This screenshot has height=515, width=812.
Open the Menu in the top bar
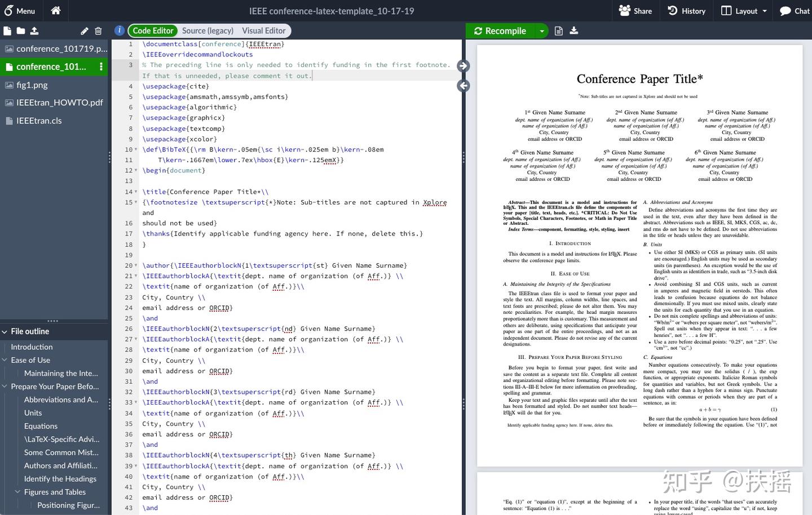coord(20,11)
